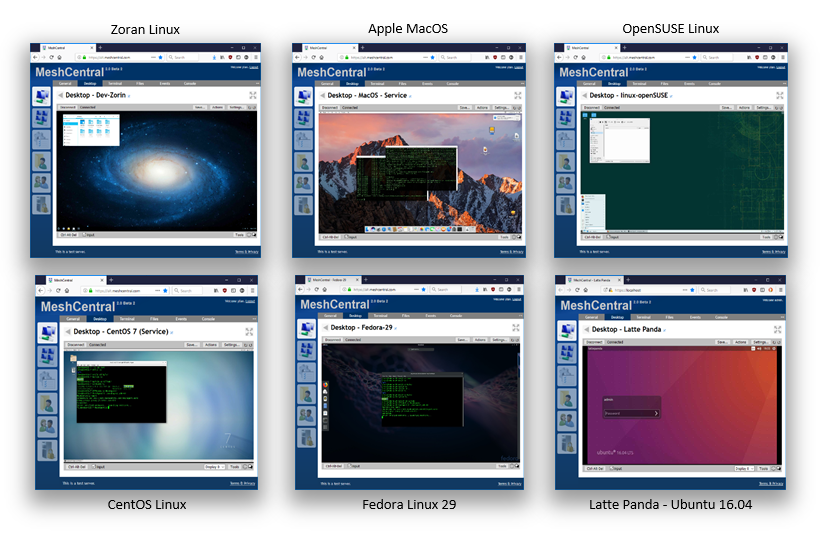The height and width of the screenshot is (537, 820).
Task: Click the server lock icon in Dev-Zorin sidebar
Action: pyautogui.click(x=41, y=204)
